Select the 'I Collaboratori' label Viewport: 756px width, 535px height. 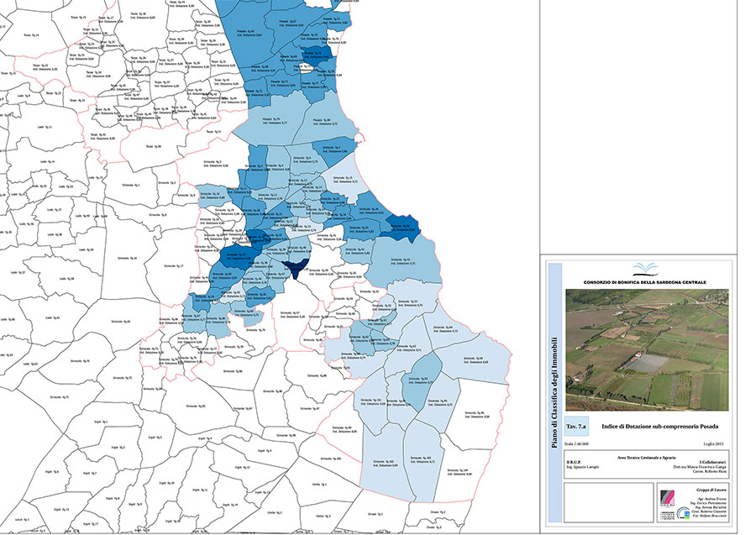713,462
